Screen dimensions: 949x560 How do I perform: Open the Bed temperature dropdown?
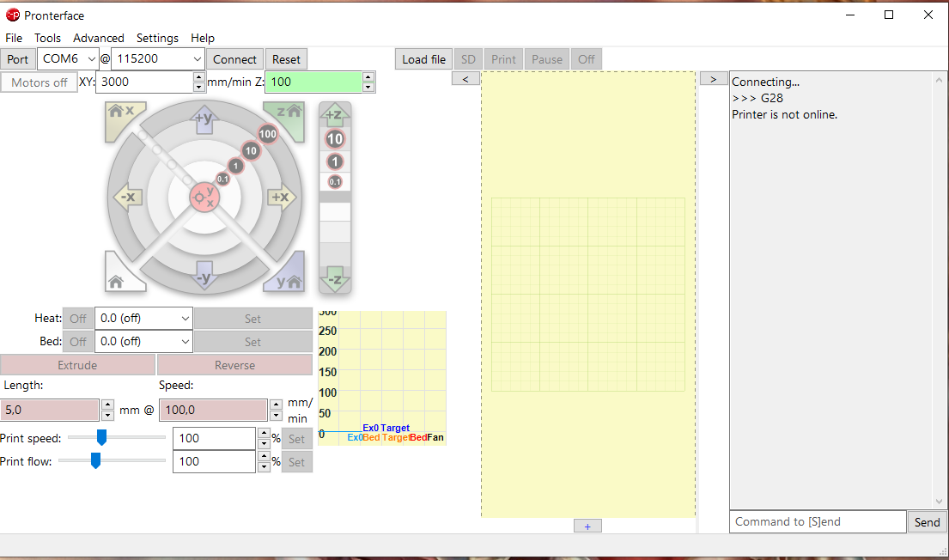186,342
